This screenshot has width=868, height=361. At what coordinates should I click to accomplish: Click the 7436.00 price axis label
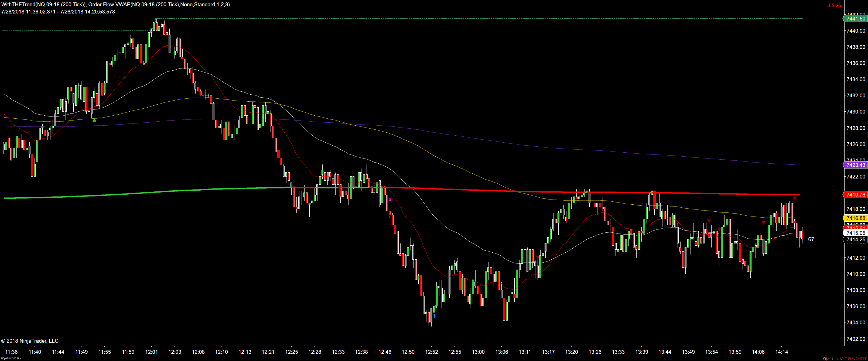(x=856, y=63)
